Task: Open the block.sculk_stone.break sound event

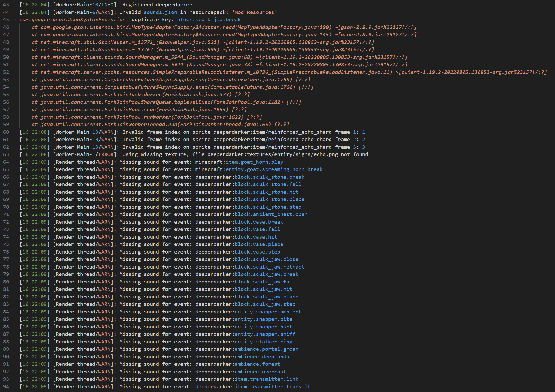Action: (x=269, y=177)
